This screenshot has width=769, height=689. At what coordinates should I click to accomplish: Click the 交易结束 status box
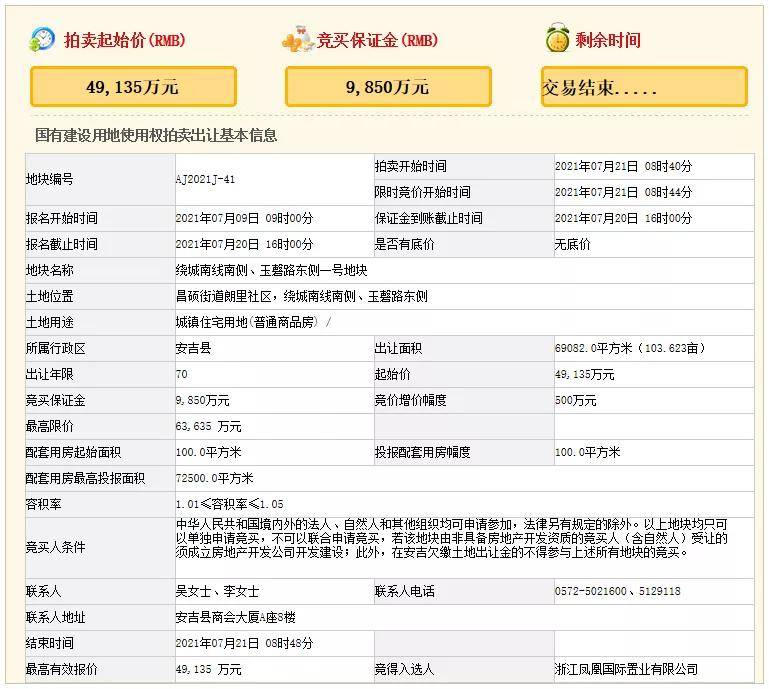click(x=644, y=87)
